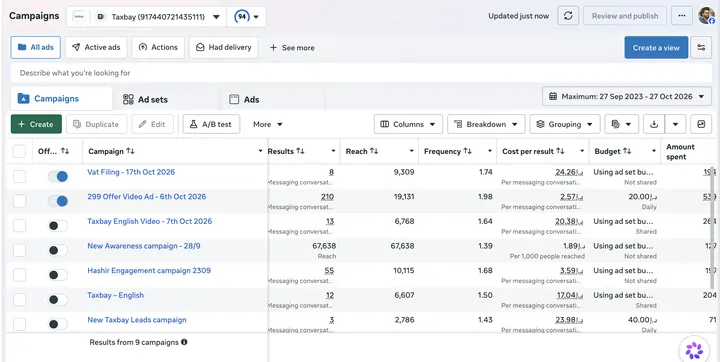Open Vat Filing - 17th Oct 2026 campaign
The image size is (720, 362).
tap(131, 172)
